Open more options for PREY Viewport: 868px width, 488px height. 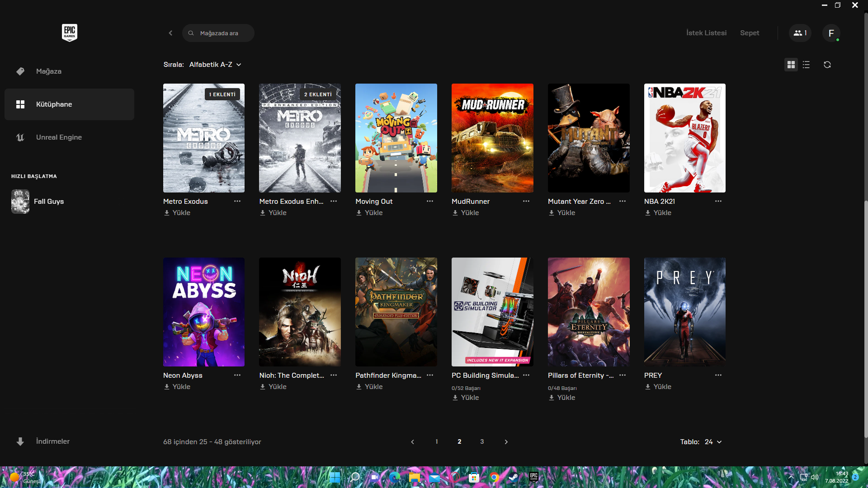(x=718, y=375)
